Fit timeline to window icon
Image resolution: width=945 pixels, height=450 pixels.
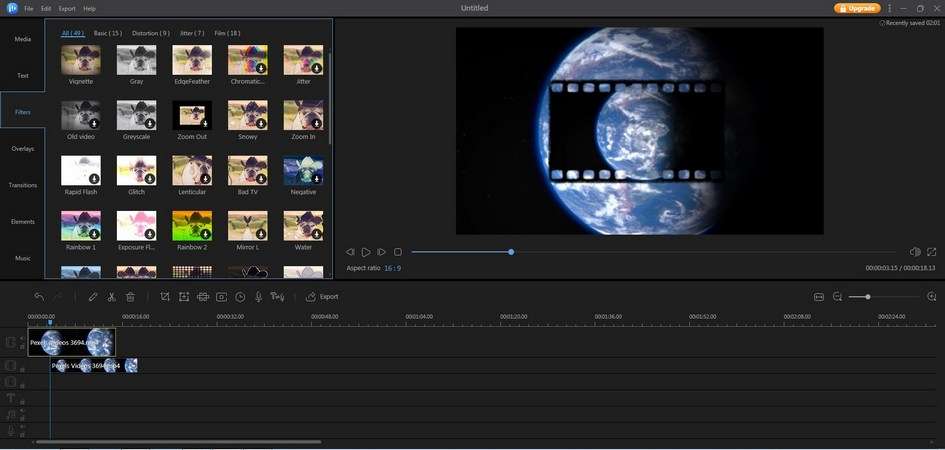pyautogui.click(x=818, y=296)
